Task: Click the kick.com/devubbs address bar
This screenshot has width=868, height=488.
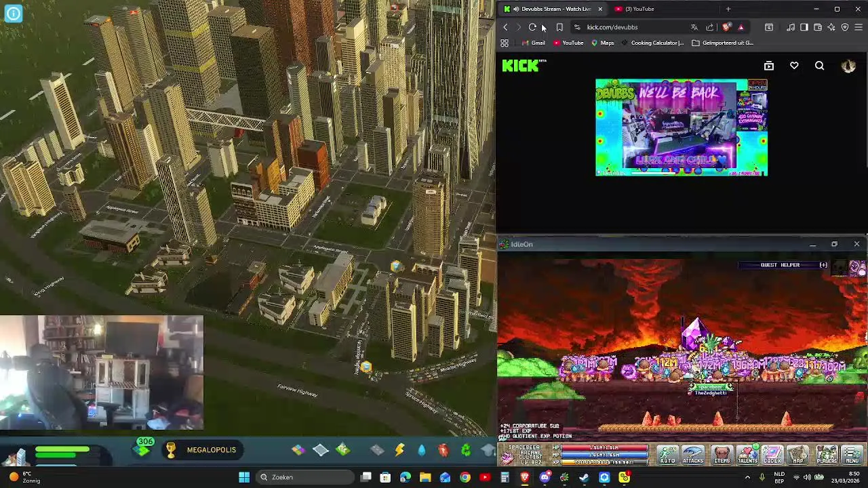Action: point(627,27)
